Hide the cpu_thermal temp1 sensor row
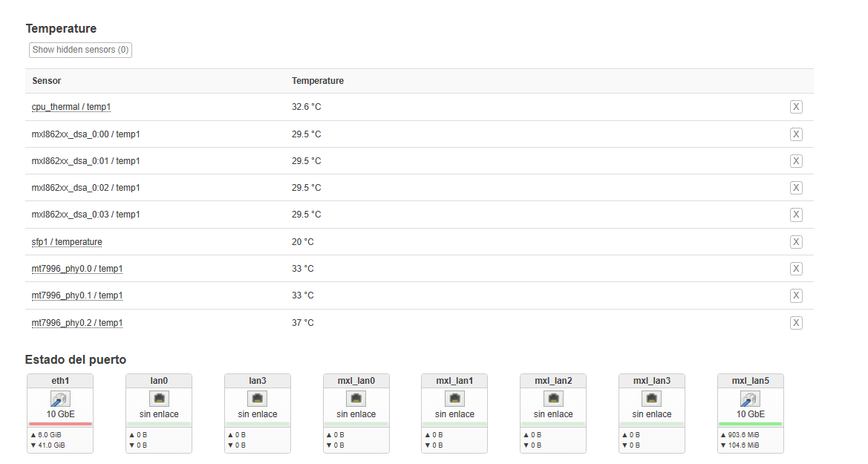The width and height of the screenshot is (868, 464). click(796, 107)
